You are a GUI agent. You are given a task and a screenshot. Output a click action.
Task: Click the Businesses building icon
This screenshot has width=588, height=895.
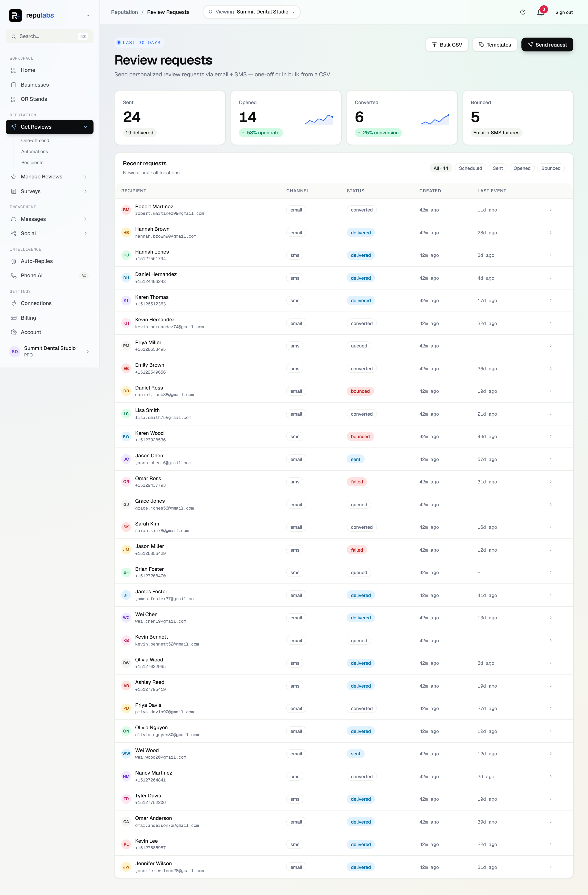click(13, 85)
